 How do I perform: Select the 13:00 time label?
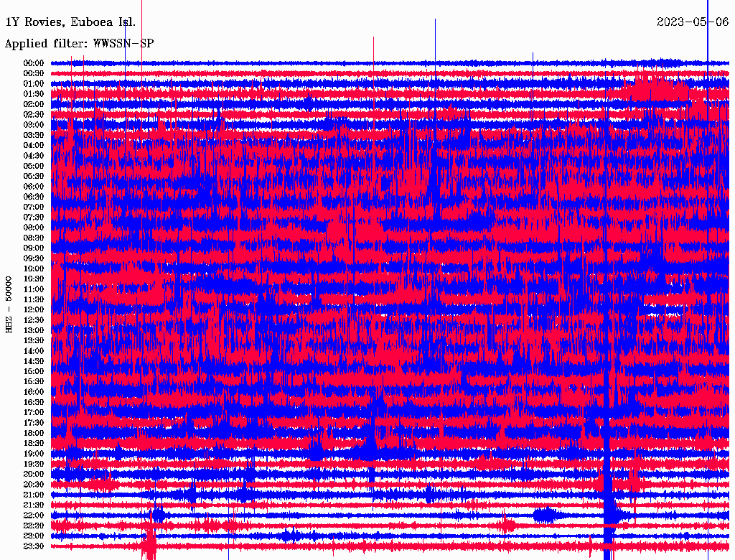pyautogui.click(x=34, y=330)
